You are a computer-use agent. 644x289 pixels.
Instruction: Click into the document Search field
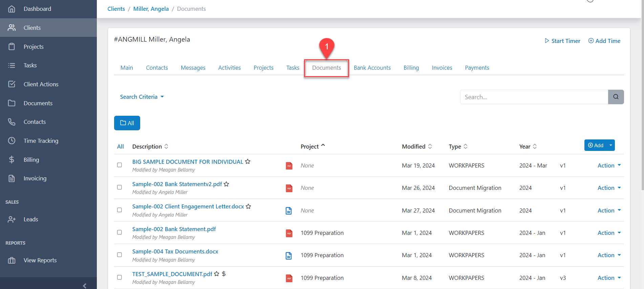pyautogui.click(x=534, y=97)
